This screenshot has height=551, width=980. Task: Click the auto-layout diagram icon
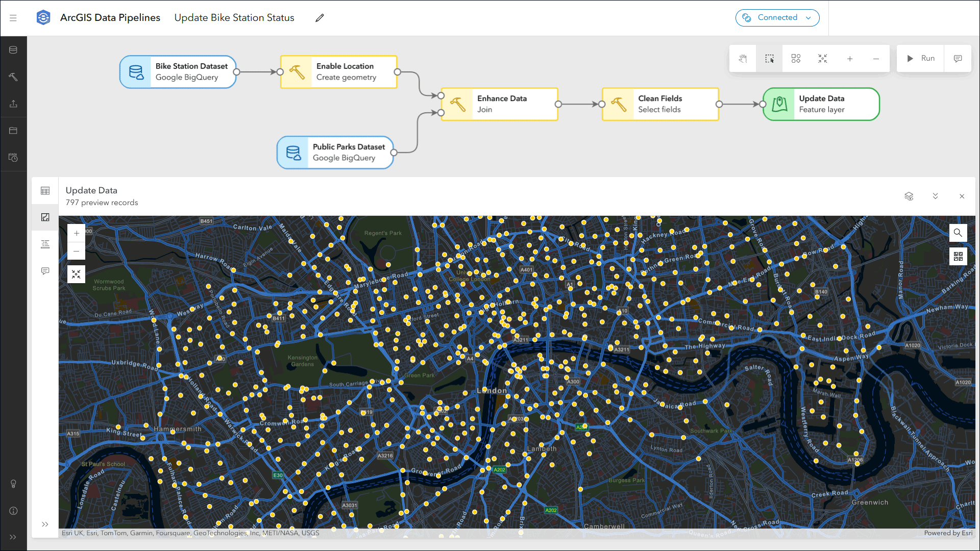point(796,59)
